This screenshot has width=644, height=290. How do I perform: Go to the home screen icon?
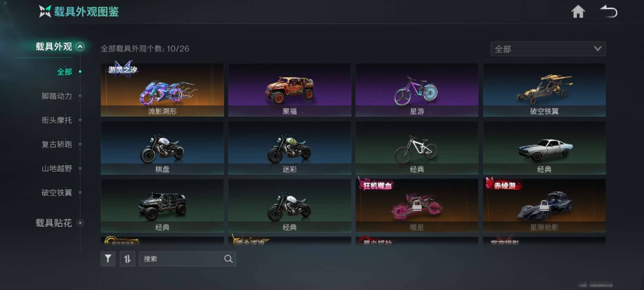pyautogui.click(x=578, y=12)
